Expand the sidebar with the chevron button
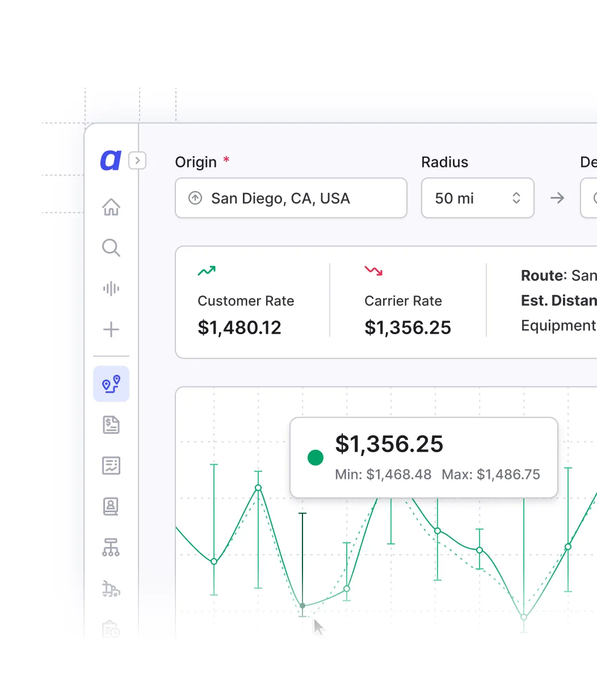The width and height of the screenshot is (597, 700). coord(137,161)
